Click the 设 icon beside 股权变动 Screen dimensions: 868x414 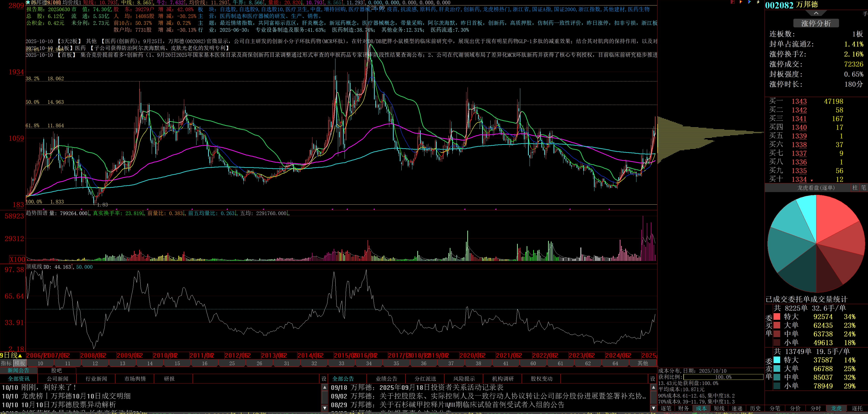652,379
